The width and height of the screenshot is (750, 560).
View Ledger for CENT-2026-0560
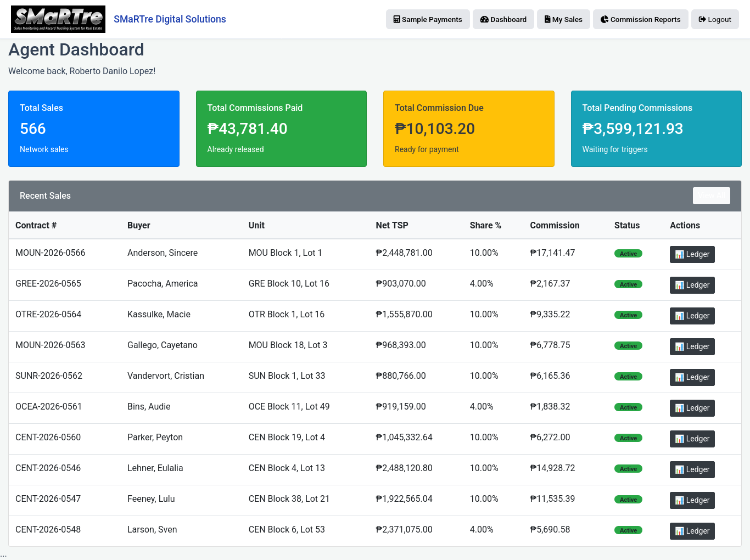(x=692, y=439)
